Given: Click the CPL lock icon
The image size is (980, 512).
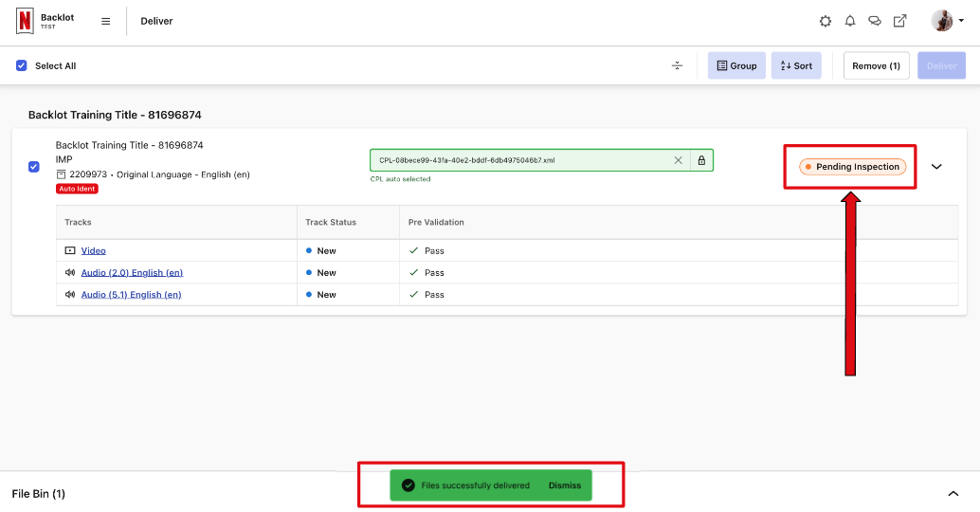Looking at the screenshot, I should pyautogui.click(x=702, y=160).
